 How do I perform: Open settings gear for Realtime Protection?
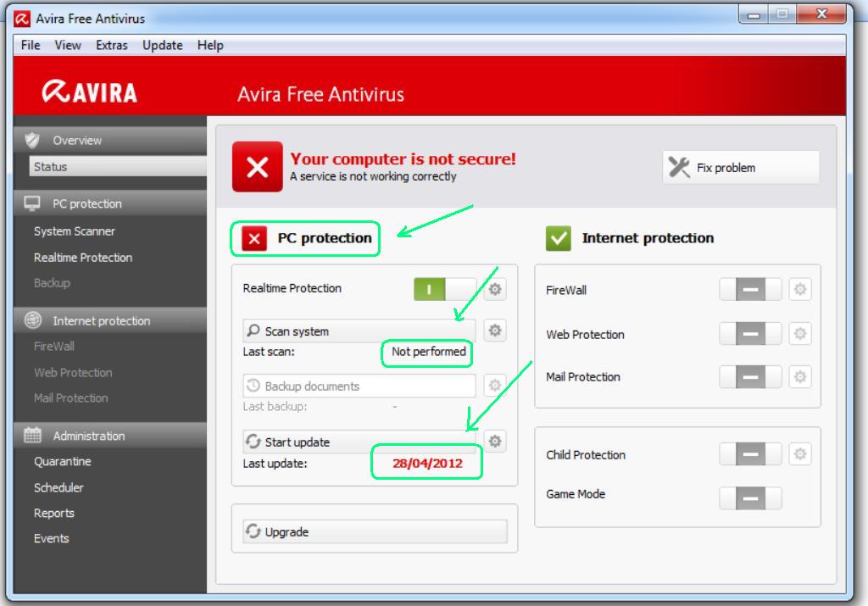(x=495, y=289)
